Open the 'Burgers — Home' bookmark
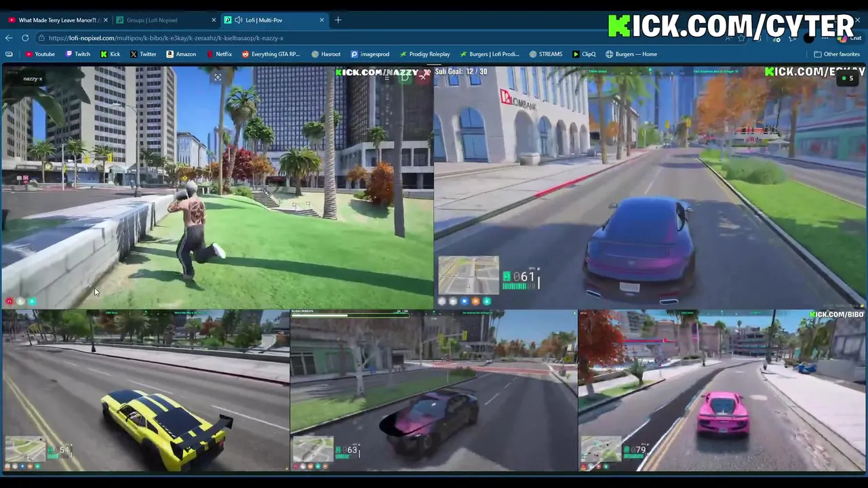Image resolution: width=868 pixels, height=488 pixels. (x=631, y=54)
